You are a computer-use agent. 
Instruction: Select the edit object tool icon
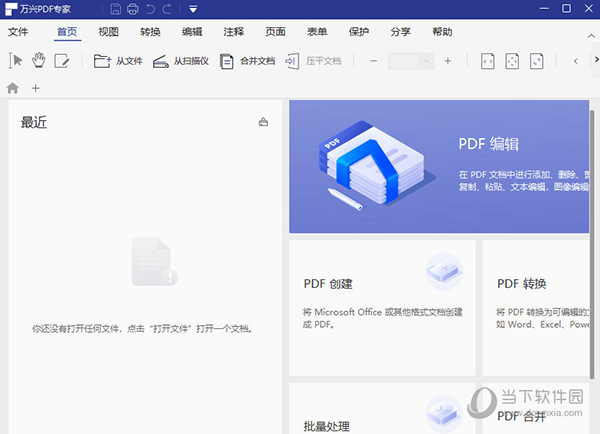[62, 61]
